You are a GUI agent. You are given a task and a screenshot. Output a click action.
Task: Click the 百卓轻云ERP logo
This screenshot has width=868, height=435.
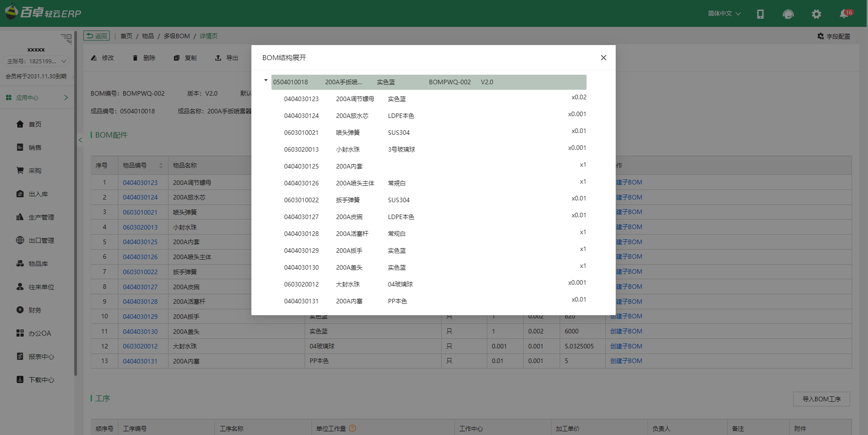[43, 12]
